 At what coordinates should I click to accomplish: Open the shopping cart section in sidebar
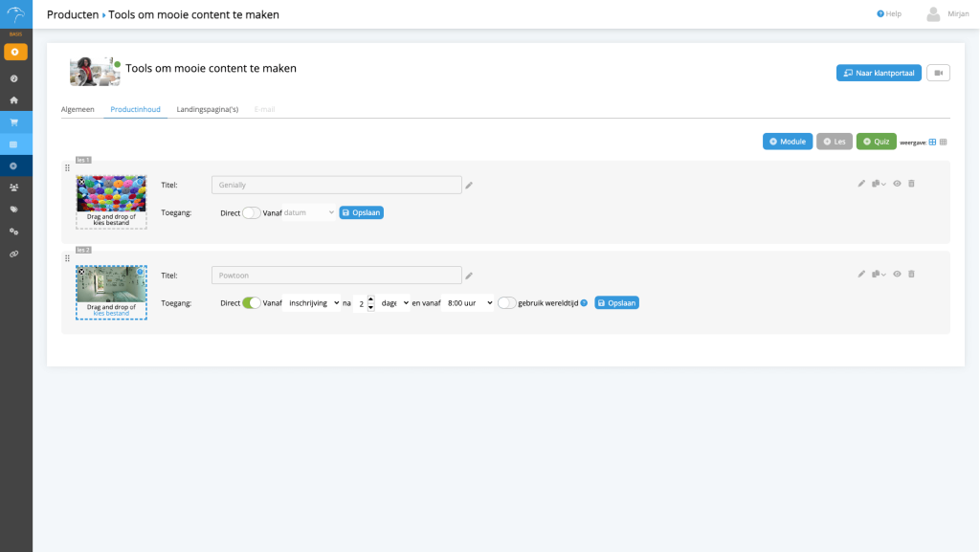(x=14, y=122)
